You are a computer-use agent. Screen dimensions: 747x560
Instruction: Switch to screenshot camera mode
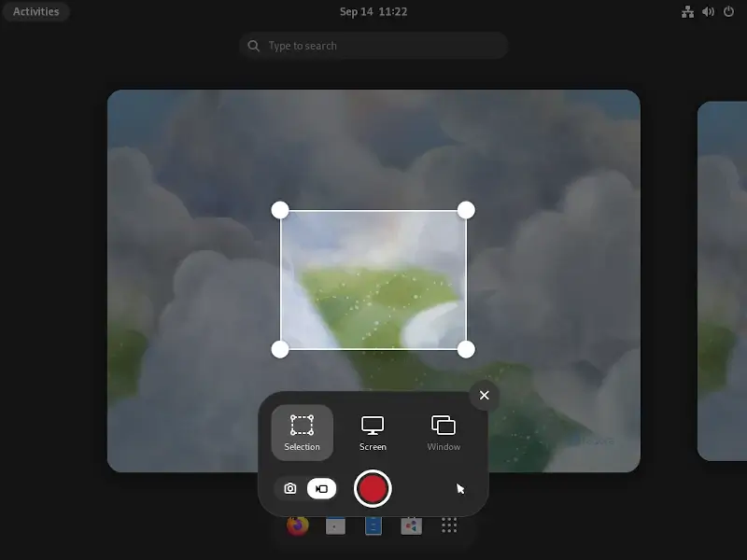[290, 488]
